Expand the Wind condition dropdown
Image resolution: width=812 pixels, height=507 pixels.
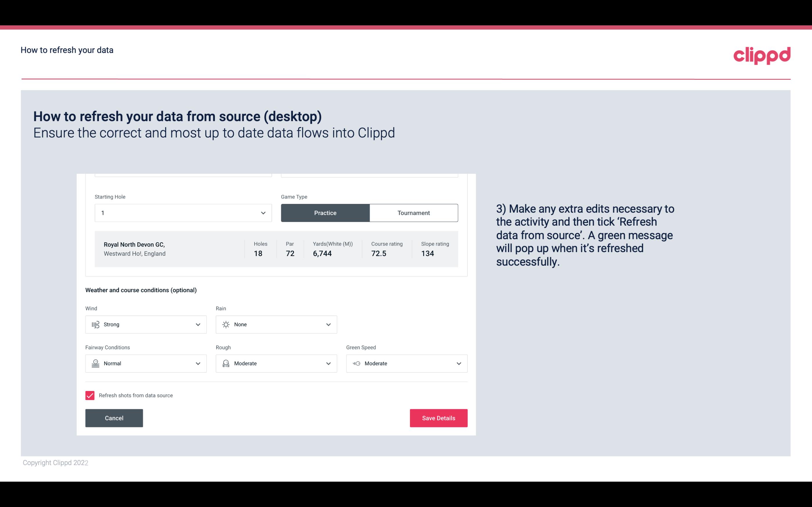[x=198, y=324]
